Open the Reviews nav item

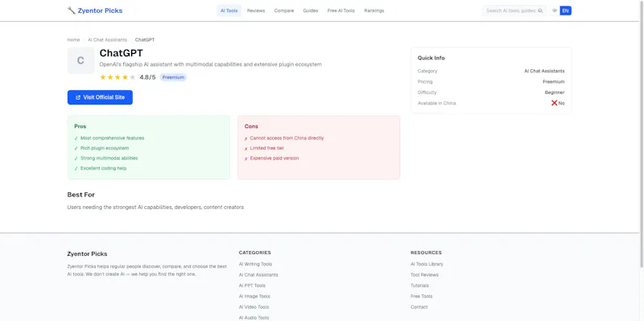pos(256,10)
